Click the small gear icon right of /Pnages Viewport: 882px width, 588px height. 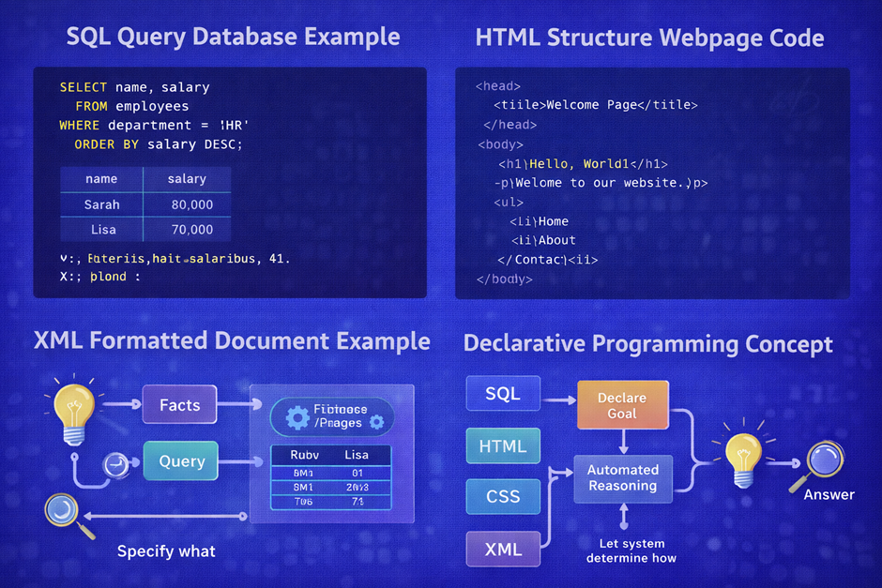tap(377, 423)
